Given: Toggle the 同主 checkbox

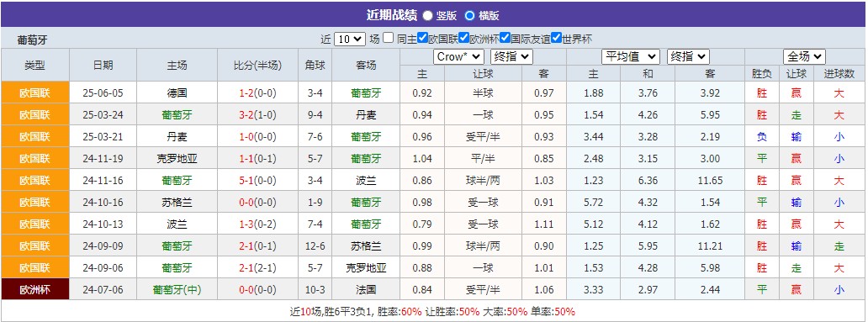Looking at the screenshot, I should (x=389, y=38).
